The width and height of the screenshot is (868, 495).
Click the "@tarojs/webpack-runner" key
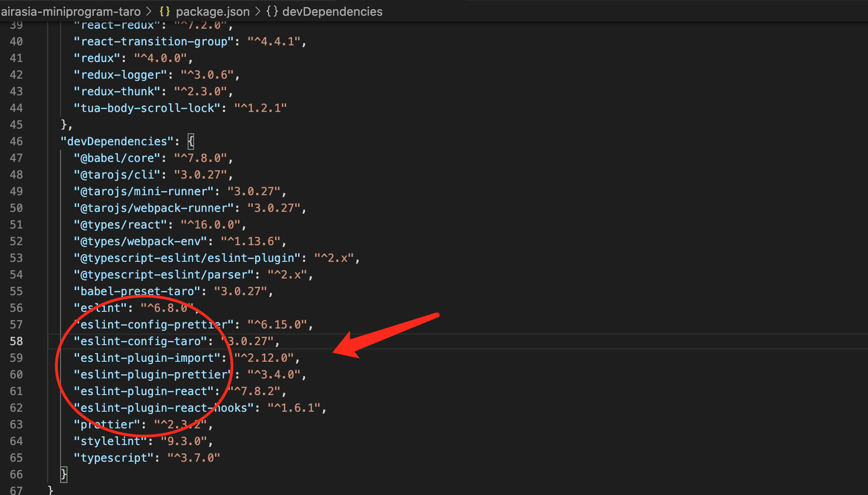tap(154, 208)
